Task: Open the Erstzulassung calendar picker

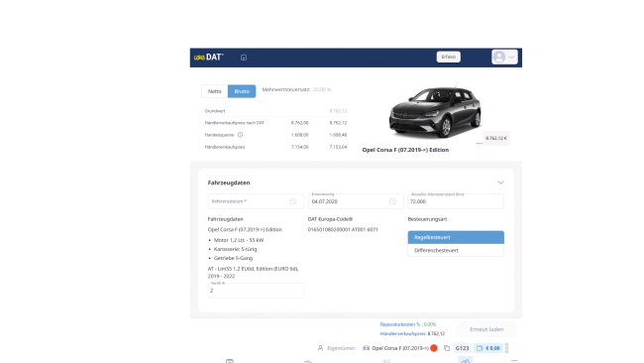Action: point(392,201)
